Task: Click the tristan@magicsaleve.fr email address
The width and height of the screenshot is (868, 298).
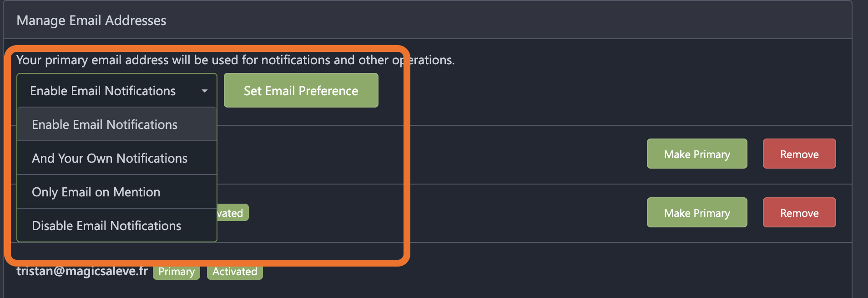Action: [x=82, y=272]
